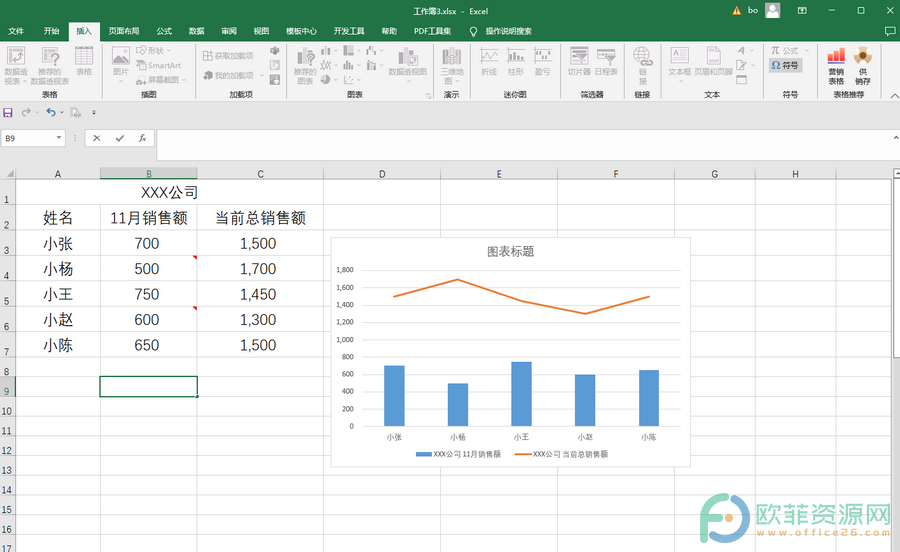Open the 屏幕截图 screenshot dropdown
Viewport: 900px width, 552px height.
click(x=161, y=80)
